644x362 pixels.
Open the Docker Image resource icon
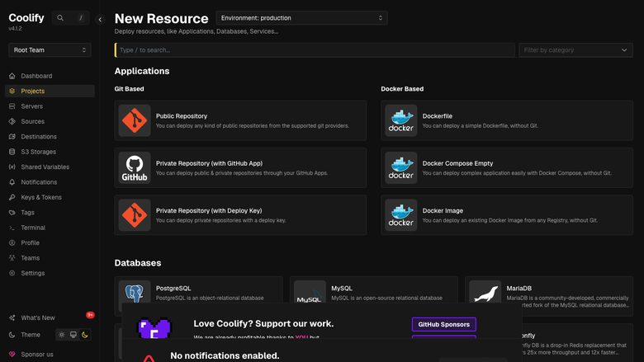point(401,215)
